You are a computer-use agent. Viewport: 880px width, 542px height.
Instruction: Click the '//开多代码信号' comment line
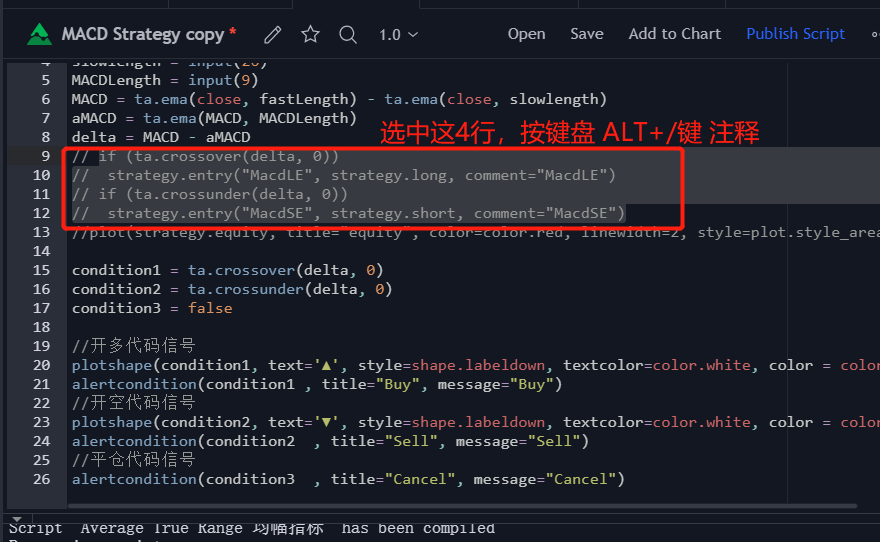pyautogui.click(x=134, y=346)
